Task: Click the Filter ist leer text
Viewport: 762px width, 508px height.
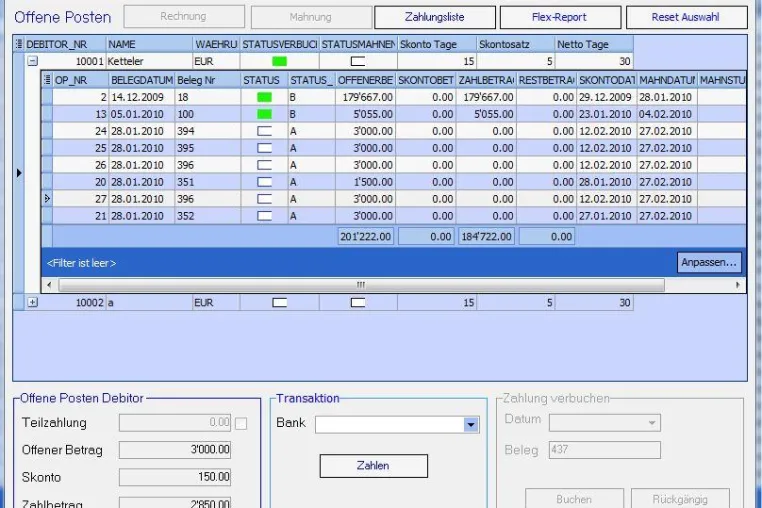Action: [x=81, y=263]
